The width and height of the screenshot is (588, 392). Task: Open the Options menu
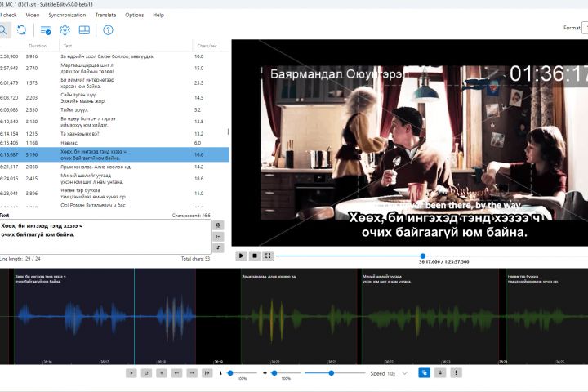[134, 15]
